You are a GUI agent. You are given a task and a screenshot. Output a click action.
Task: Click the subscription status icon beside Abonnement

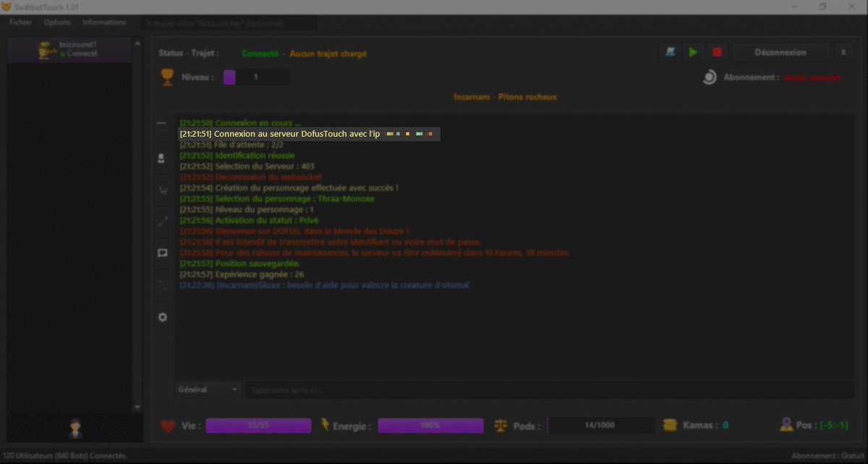pyautogui.click(x=710, y=77)
